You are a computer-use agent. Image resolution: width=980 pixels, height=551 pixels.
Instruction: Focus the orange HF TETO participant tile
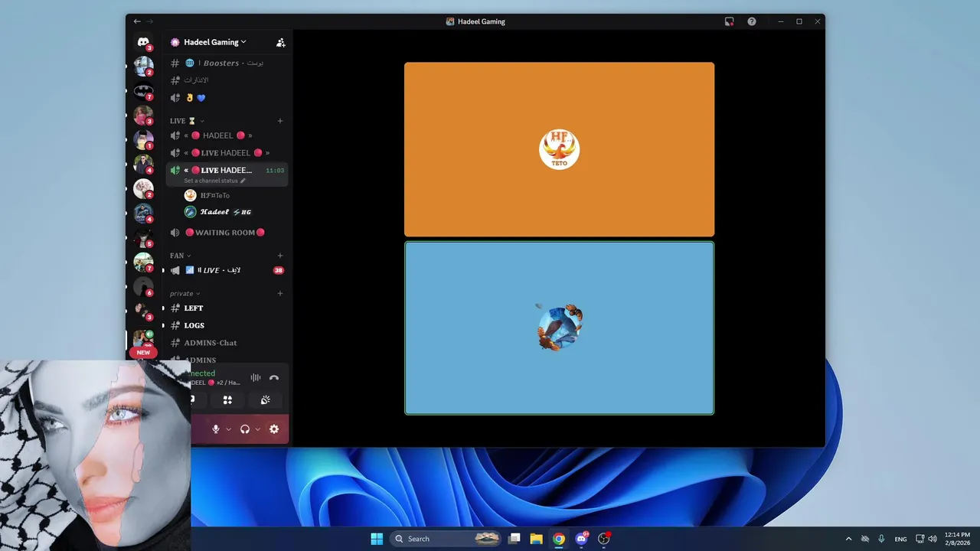click(559, 149)
